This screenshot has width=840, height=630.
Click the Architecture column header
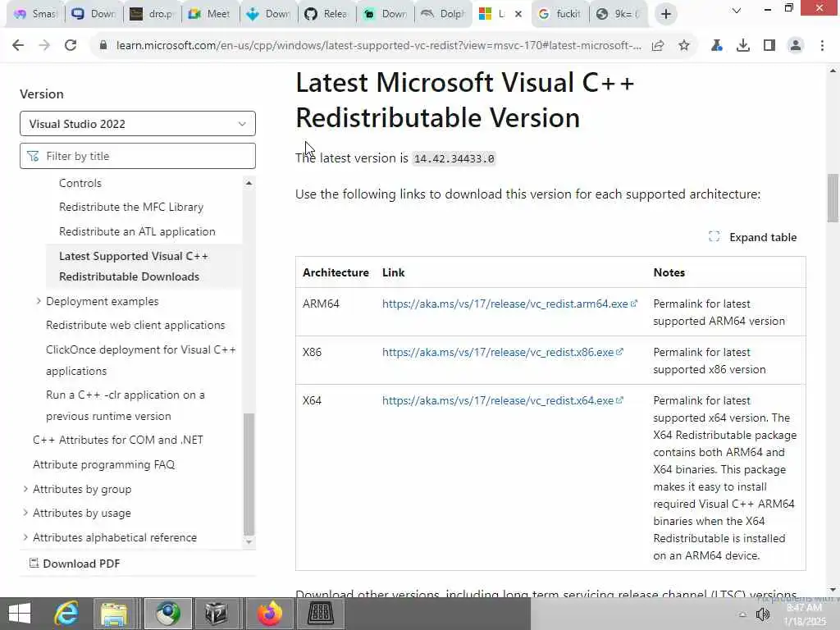click(336, 272)
